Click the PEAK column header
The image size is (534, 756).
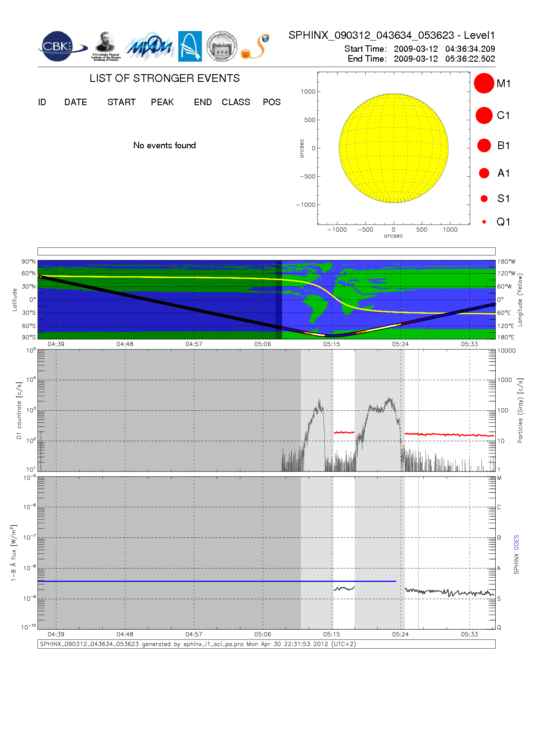162,102
